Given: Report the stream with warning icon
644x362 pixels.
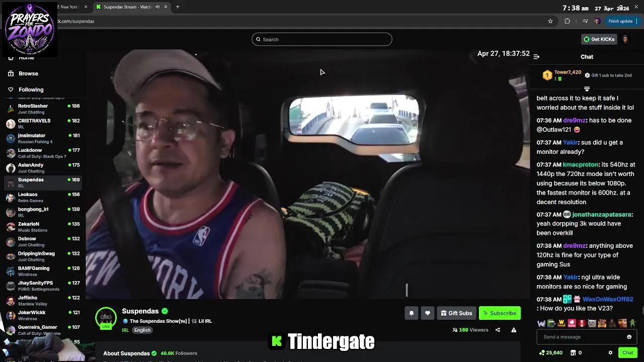Looking at the screenshot, I should 514,330.
